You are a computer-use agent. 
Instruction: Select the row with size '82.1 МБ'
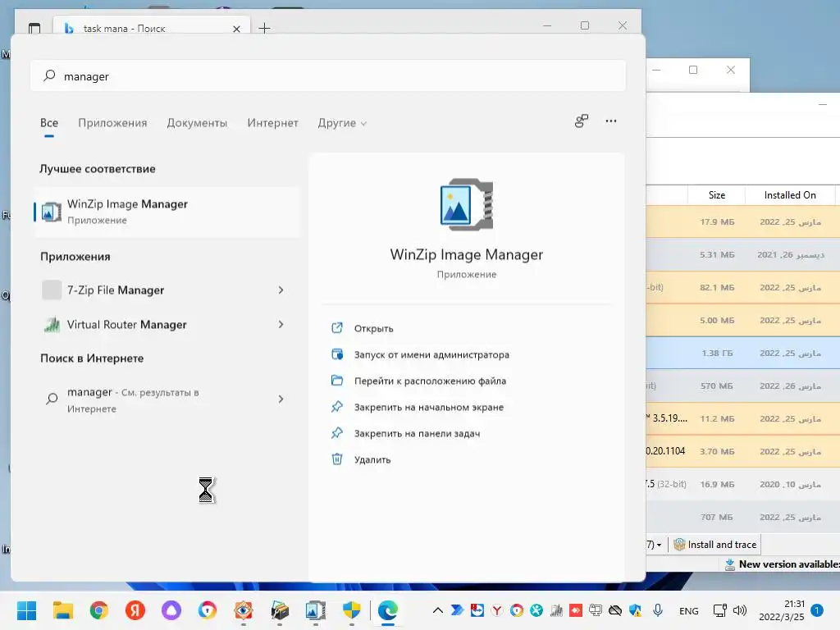click(743, 287)
